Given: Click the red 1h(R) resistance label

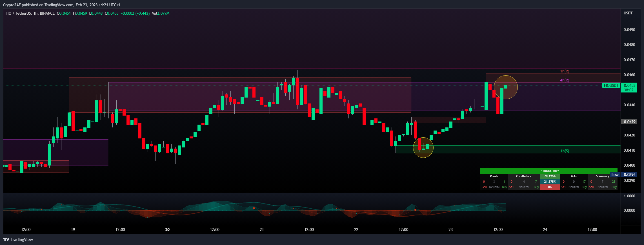Looking at the screenshot, I should click(565, 71).
